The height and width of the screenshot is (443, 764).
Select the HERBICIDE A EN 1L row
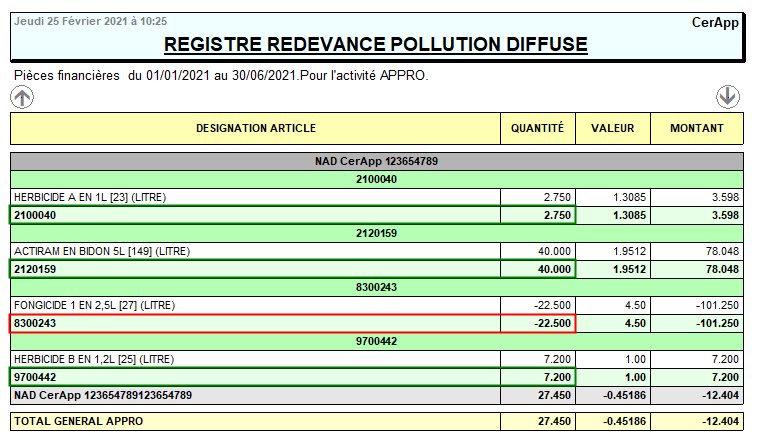pyautogui.click(x=255, y=197)
